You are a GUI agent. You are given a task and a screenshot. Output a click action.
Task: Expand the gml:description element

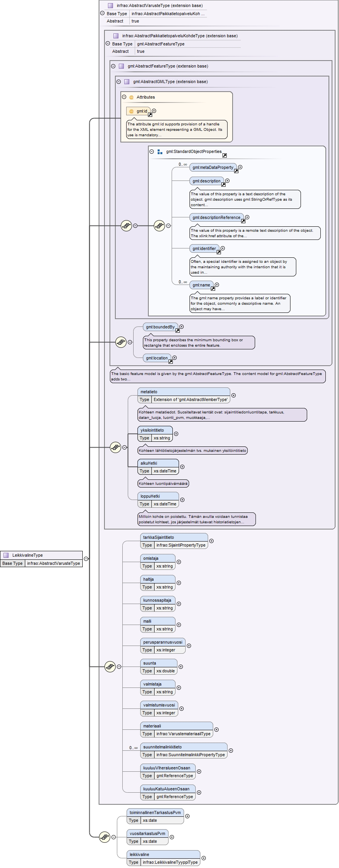[x=228, y=181]
